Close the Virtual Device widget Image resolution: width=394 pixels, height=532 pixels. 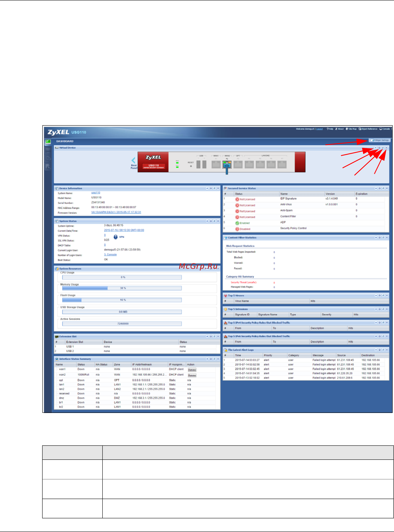pos(386,148)
